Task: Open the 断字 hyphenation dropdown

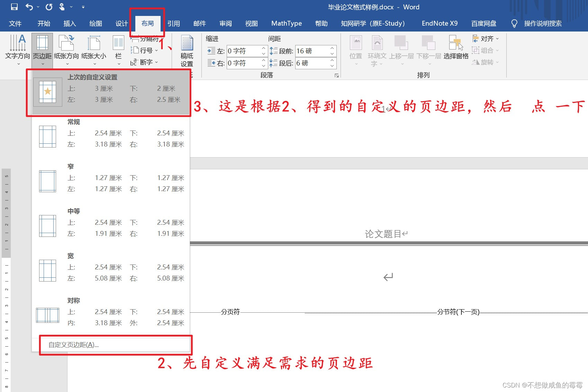Action: coord(144,62)
